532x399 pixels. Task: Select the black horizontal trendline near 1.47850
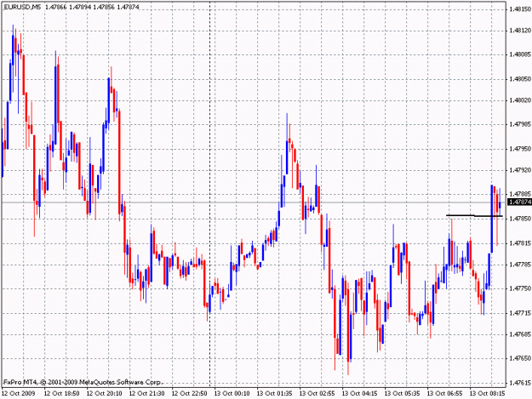click(474, 215)
